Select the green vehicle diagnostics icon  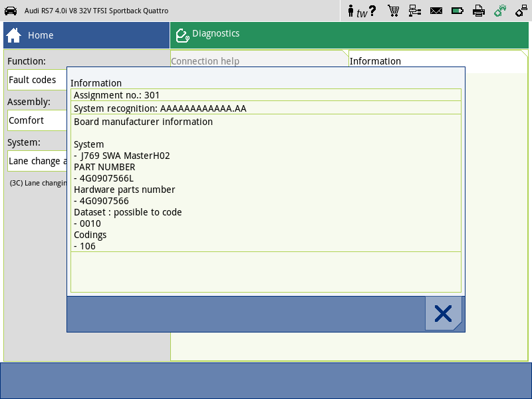coord(500,11)
